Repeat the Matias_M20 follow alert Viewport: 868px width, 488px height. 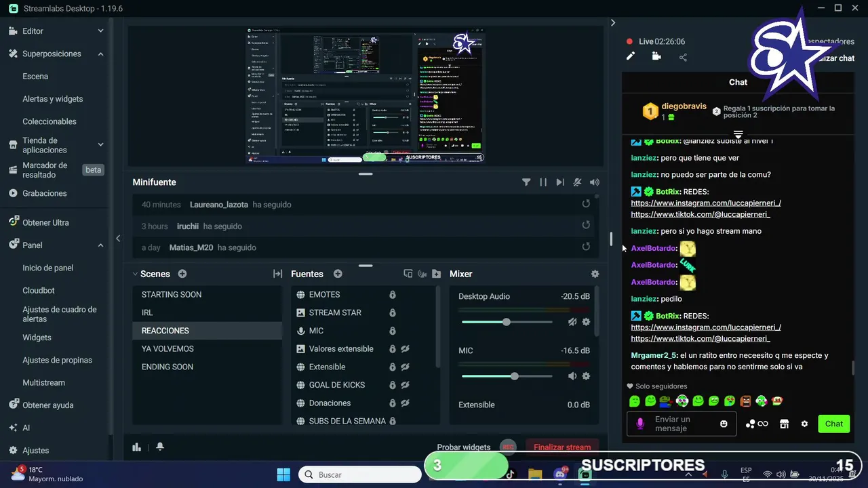tap(586, 247)
